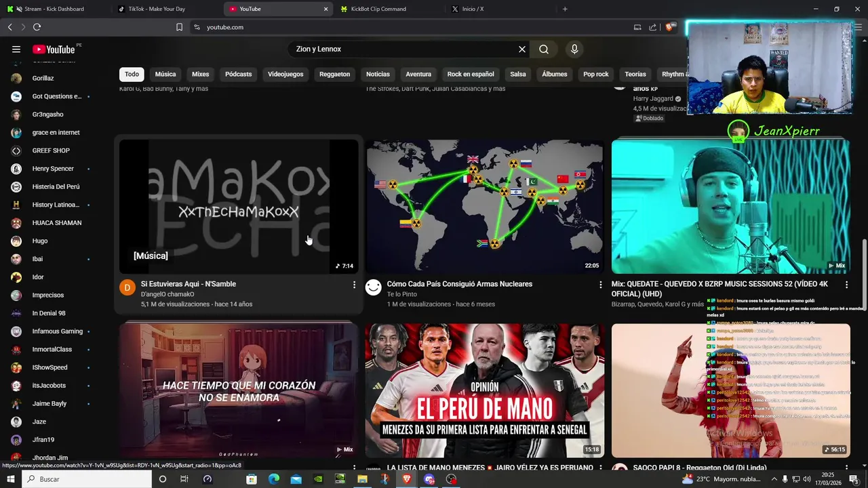This screenshot has height=488, width=868.
Task: Open the Si Estuvieras Aqui - N'Samble title
Action: 189,284
